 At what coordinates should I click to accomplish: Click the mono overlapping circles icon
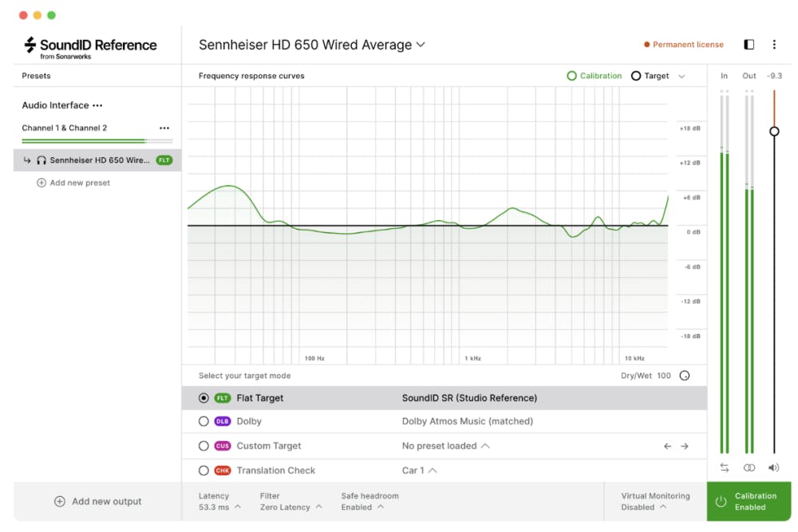pos(749,467)
